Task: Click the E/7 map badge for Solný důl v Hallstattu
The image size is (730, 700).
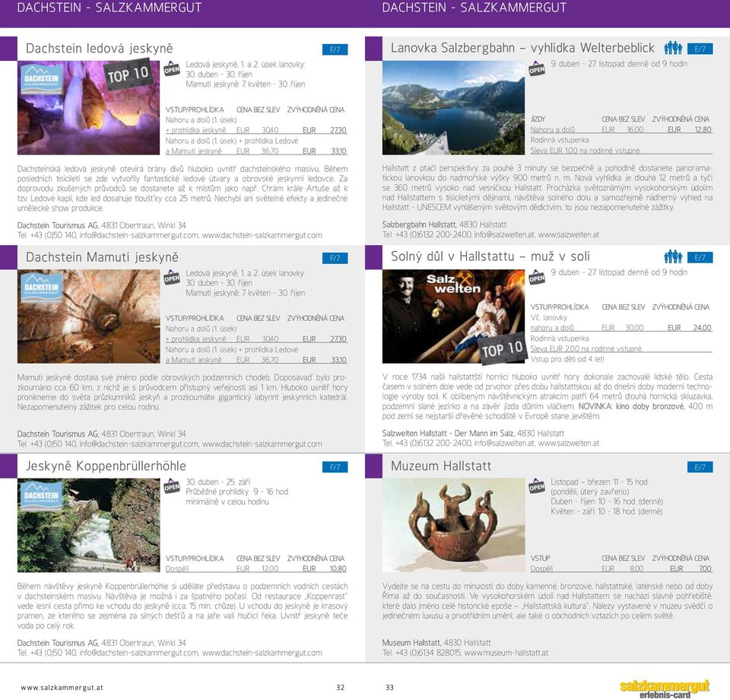Action: [x=700, y=257]
